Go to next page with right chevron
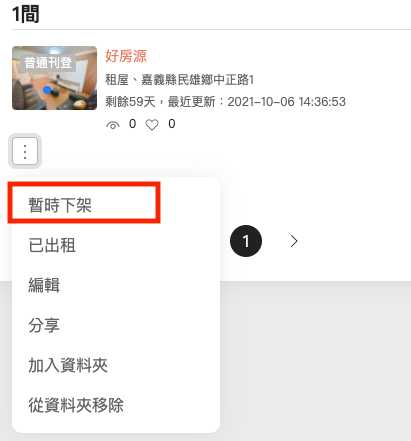This screenshot has width=411, height=441. point(293,241)
